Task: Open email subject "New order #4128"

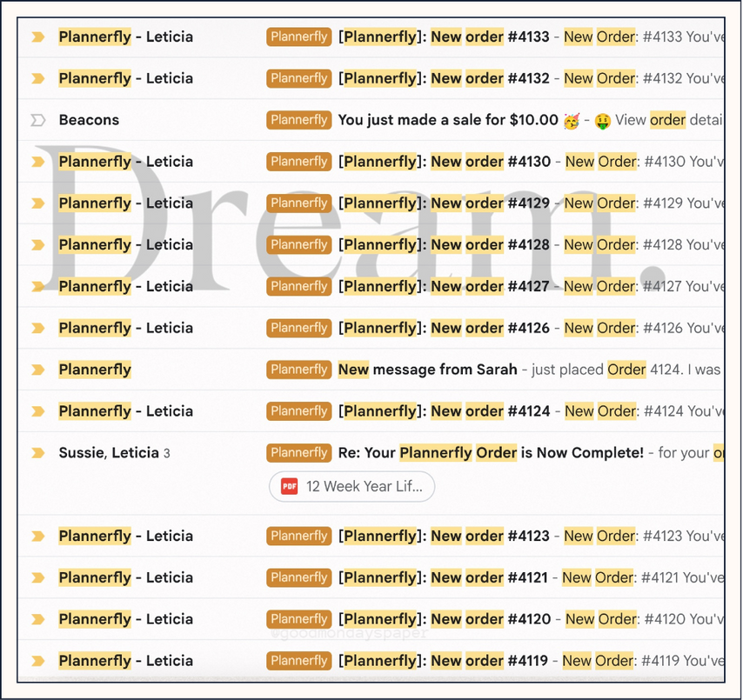Action: pyautogui.click(x=444, y=245)
